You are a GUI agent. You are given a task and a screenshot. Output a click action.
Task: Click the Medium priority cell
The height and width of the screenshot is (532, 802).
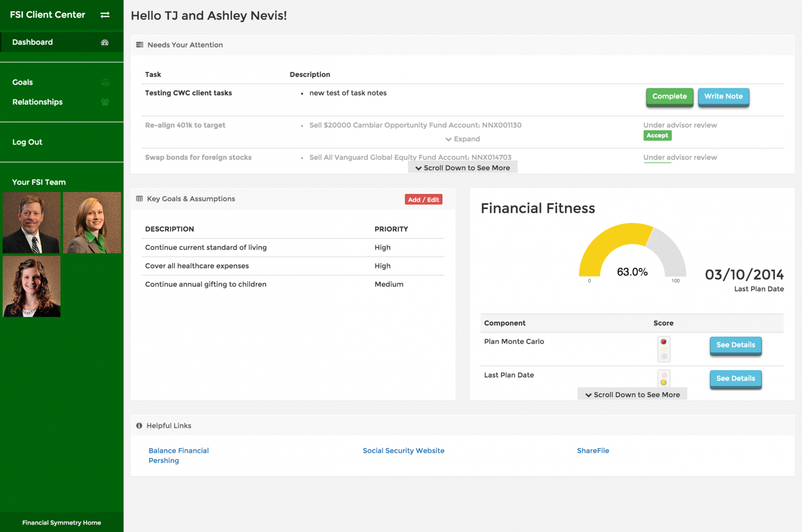click(x=389, y=284)
